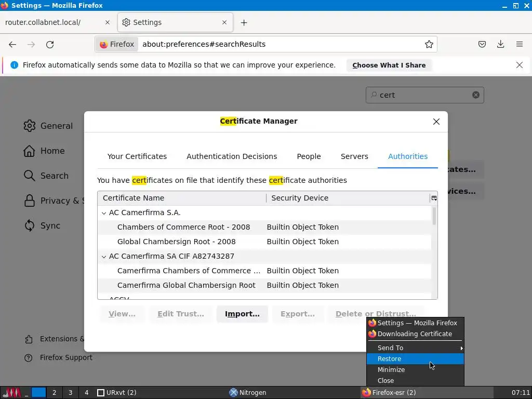Image resolution: width=532 pixels, height=399 pixels.
Task: Click the settings search field
Action: pos(424,95)
